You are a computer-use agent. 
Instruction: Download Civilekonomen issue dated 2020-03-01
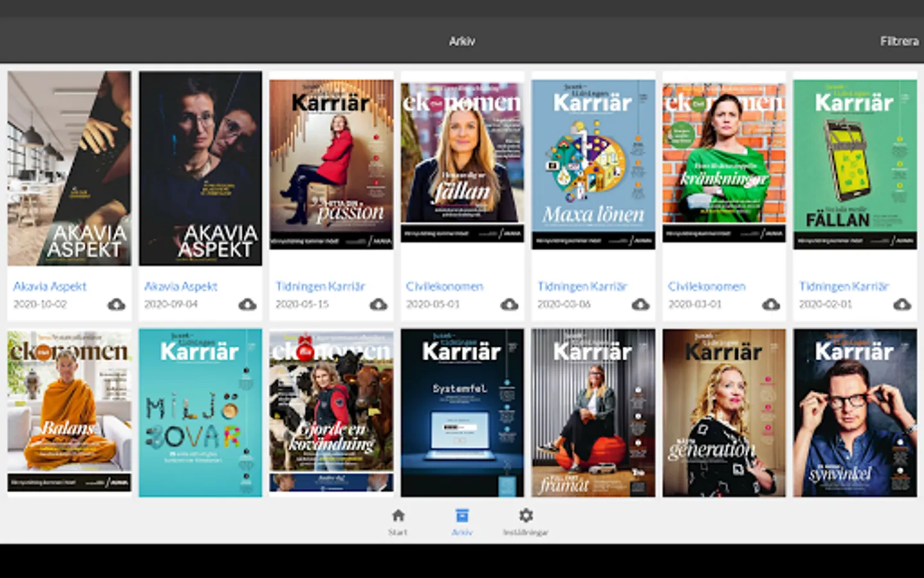[x=771, y=304]
